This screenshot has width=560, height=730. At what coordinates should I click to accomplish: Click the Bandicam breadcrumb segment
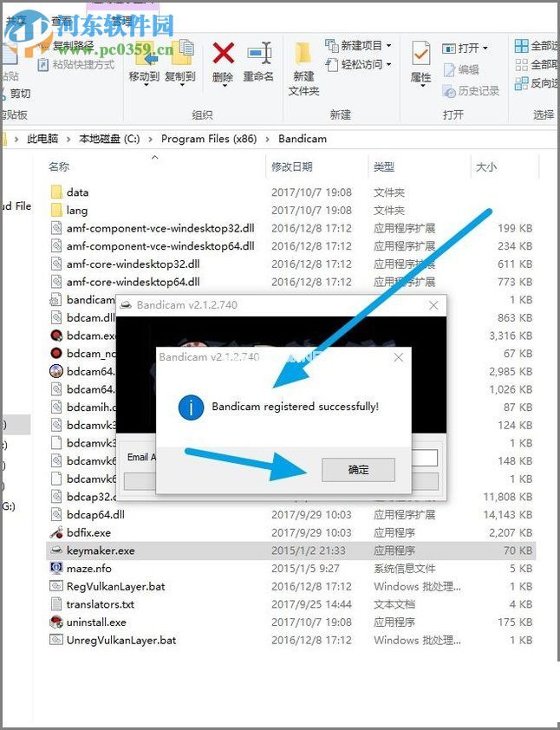(303, 139)
